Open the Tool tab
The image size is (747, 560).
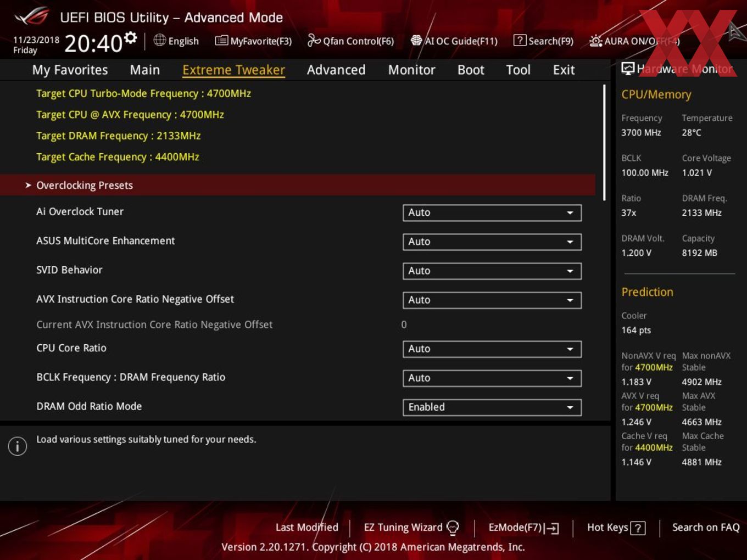point(518,70)
